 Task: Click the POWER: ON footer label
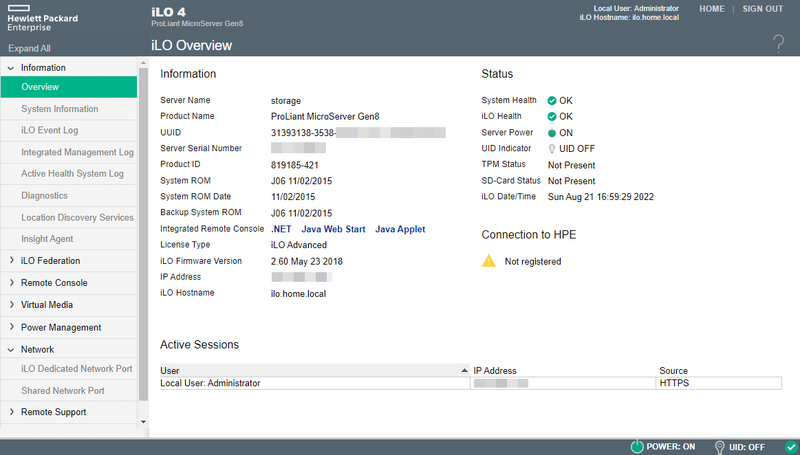670,446
